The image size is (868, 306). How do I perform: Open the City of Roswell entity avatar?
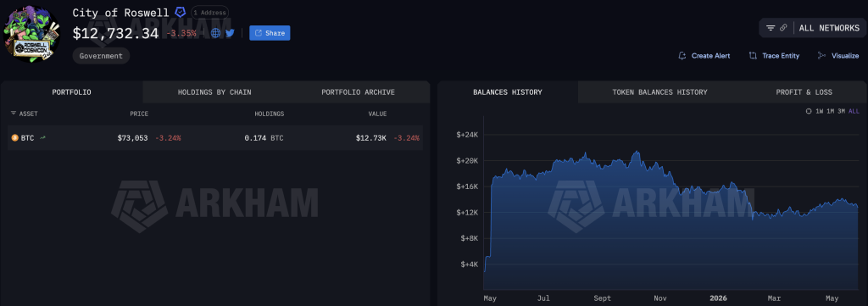click(33, 34)
